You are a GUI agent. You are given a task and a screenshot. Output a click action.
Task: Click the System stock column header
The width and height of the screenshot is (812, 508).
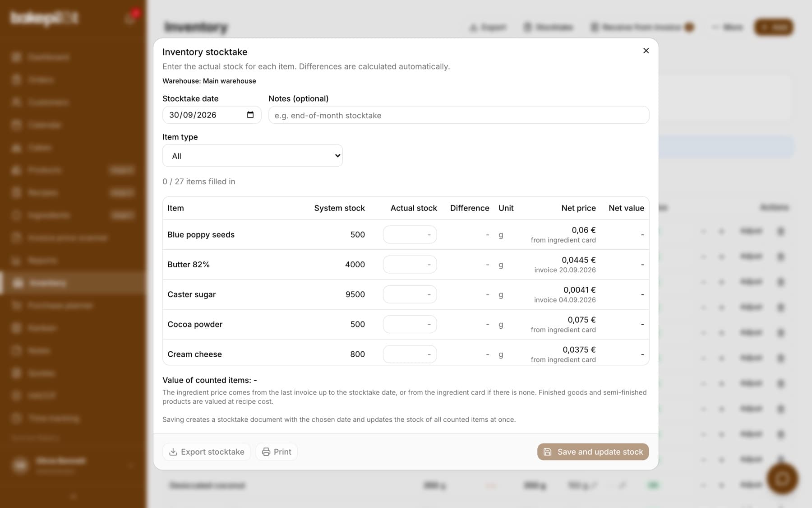coord(339,208)
